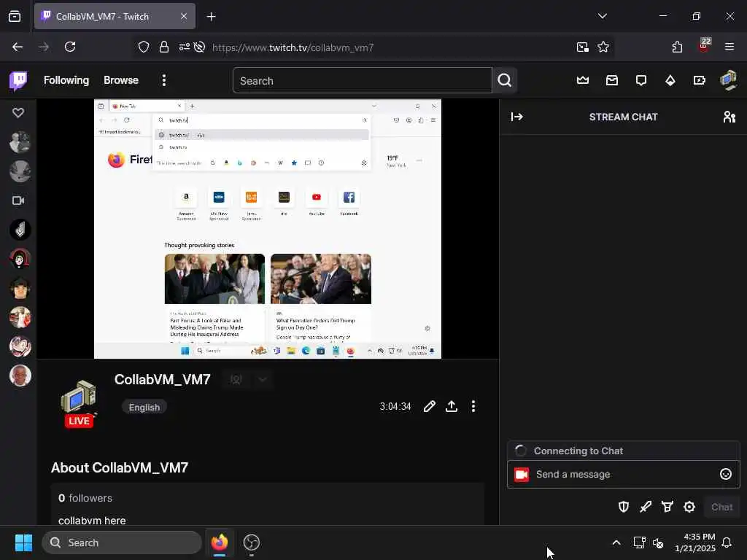Click the Get Bits diamond icon
The width and height of the screenshot is (747, 560).
coord(670,80)
